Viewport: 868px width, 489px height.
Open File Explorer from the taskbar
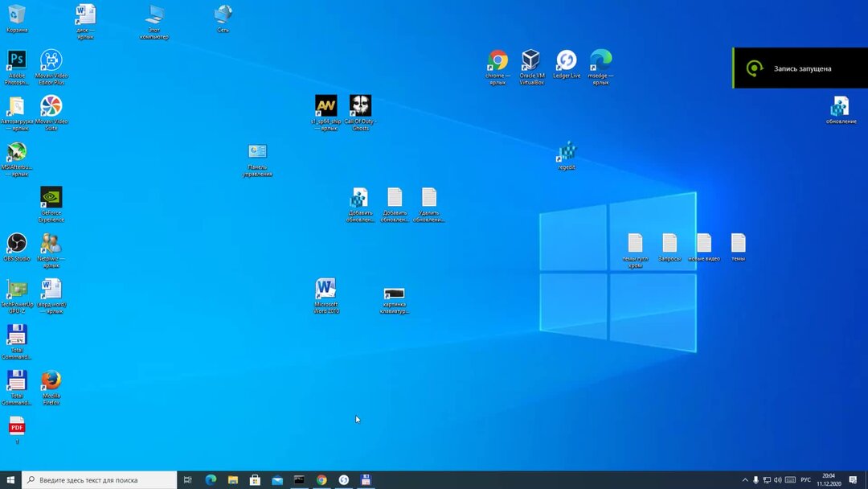point(232,479)
